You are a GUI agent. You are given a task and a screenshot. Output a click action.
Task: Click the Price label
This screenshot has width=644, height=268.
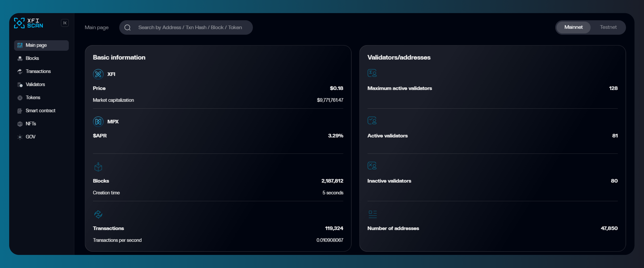pyautogui.click(x=99, y=88)
